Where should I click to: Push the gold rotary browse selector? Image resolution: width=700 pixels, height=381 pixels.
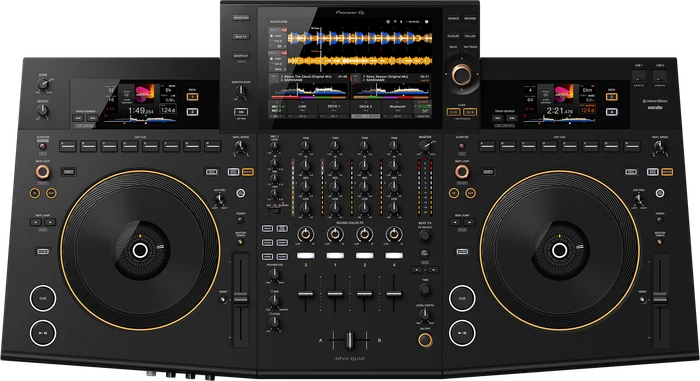462,74
